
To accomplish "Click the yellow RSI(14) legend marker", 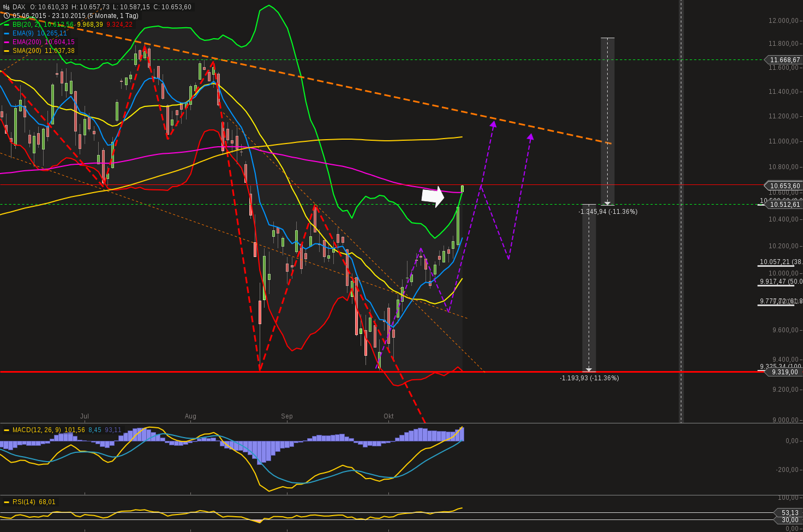I will click(7, 502).
